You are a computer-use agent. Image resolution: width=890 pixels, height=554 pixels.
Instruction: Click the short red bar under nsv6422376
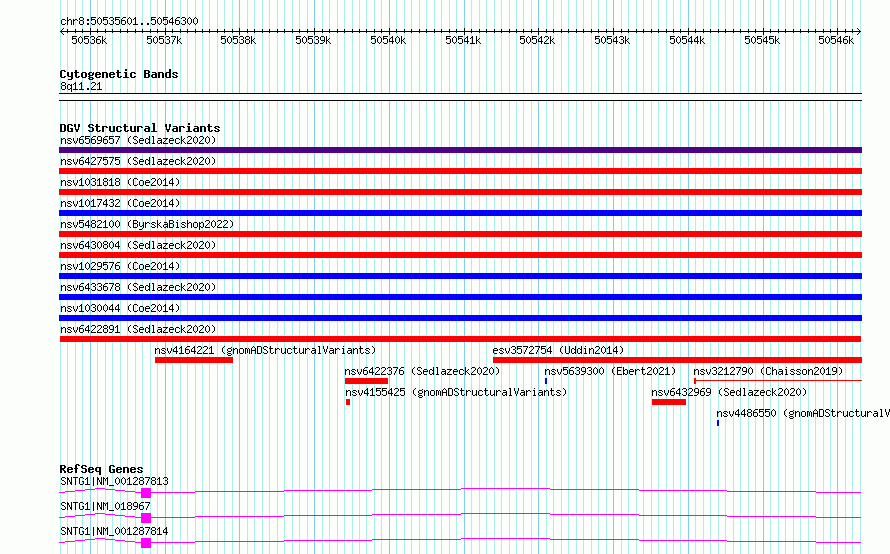click(x=366, y=381)
